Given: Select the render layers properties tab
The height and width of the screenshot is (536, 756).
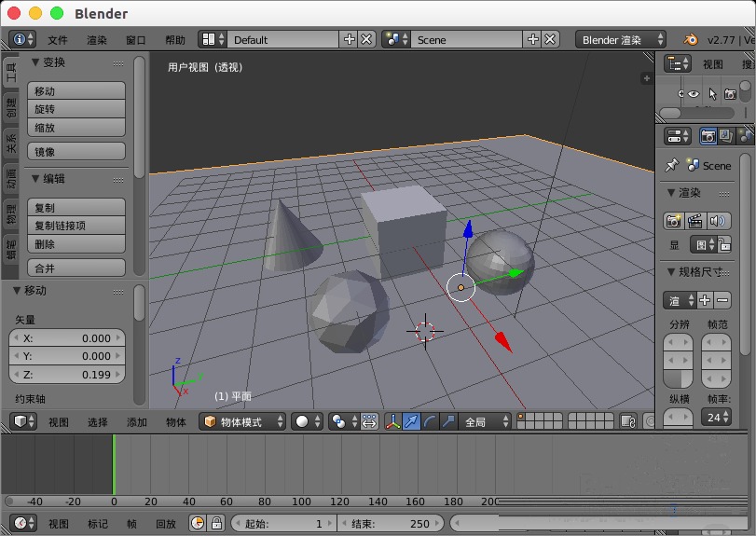Looking at the screenshot, I should [725, 136].
